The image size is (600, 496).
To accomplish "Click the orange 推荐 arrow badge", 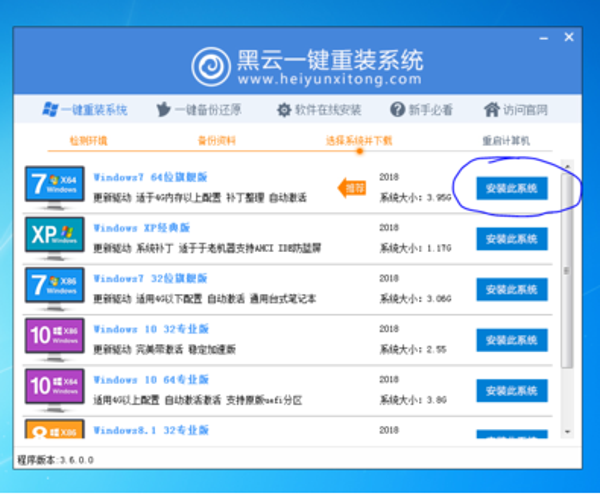I will (352, 188).
